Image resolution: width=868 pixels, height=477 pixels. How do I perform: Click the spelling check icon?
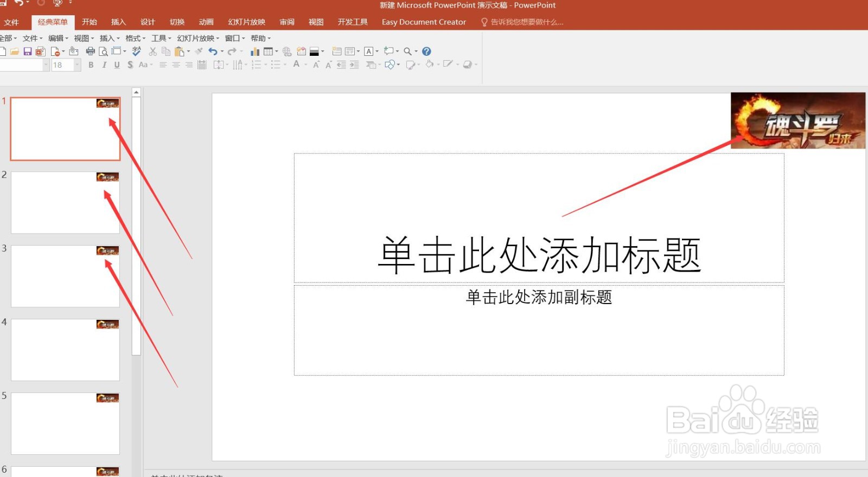[137, 51]
